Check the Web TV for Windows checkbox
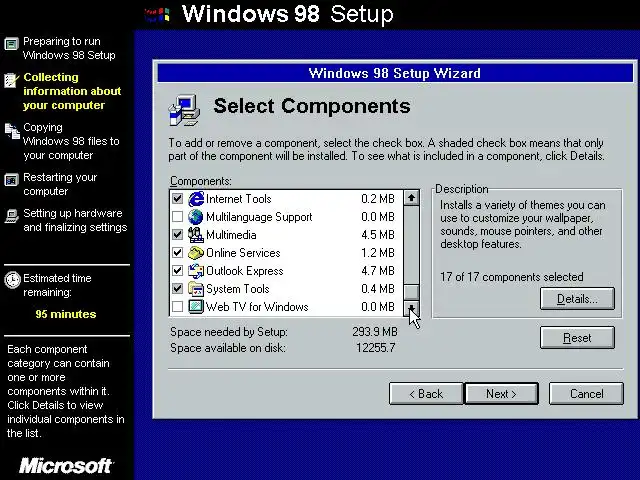Screen dimensions: 640x480 pos(177,307)
